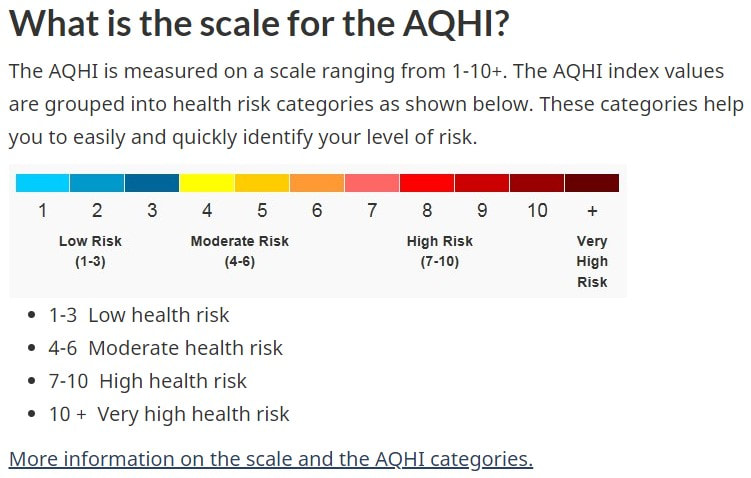Open the link for more information on AQHI categories

(270, 459)
